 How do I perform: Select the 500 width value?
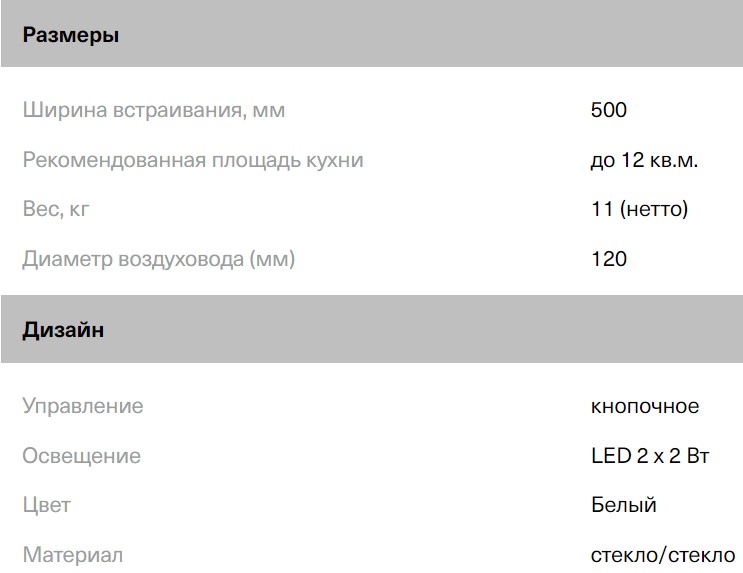point(608,110)
